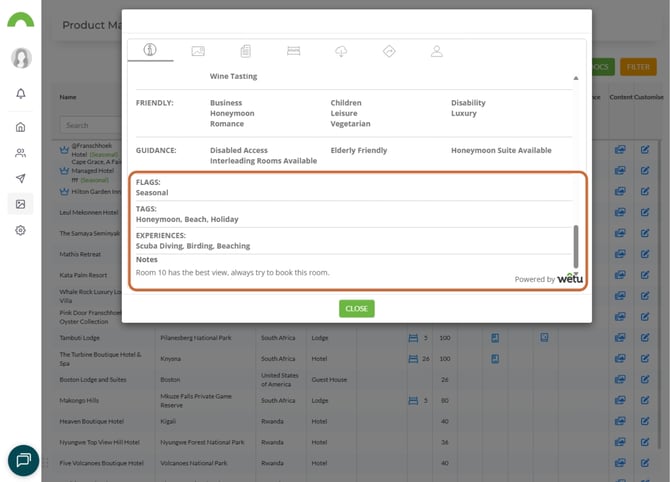Open the send paper-plane icon in sidebar

[20, 178]
